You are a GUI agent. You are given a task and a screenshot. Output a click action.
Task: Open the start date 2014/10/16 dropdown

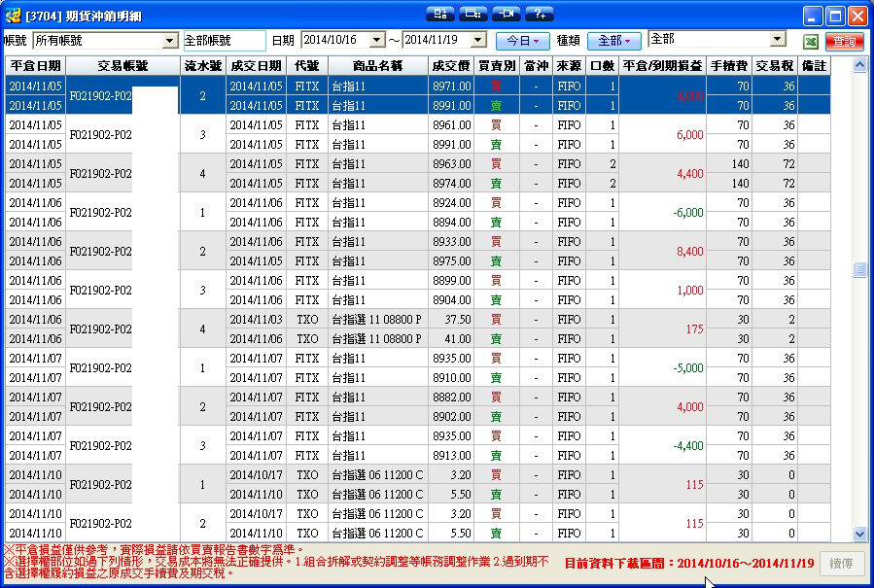coord(377,40)
